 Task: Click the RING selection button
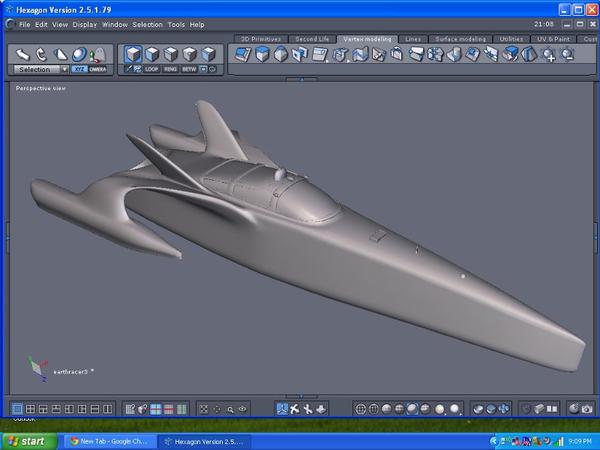(170, 70)
